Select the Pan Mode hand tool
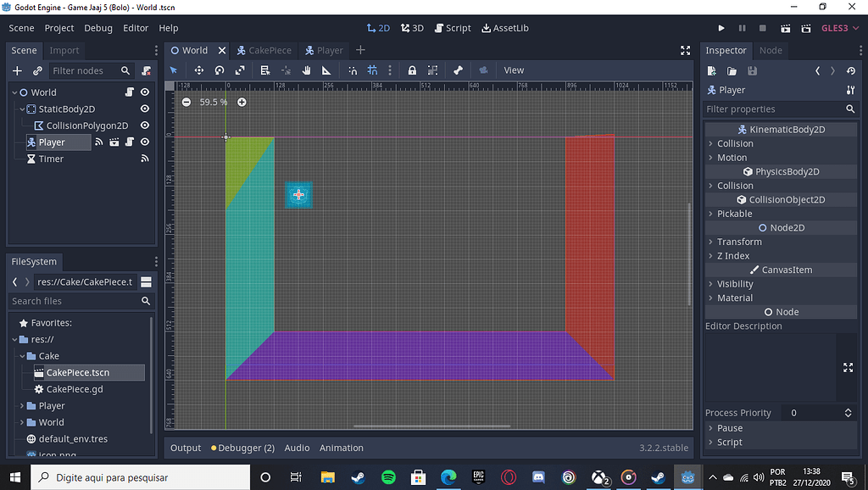 click(306, 70)
